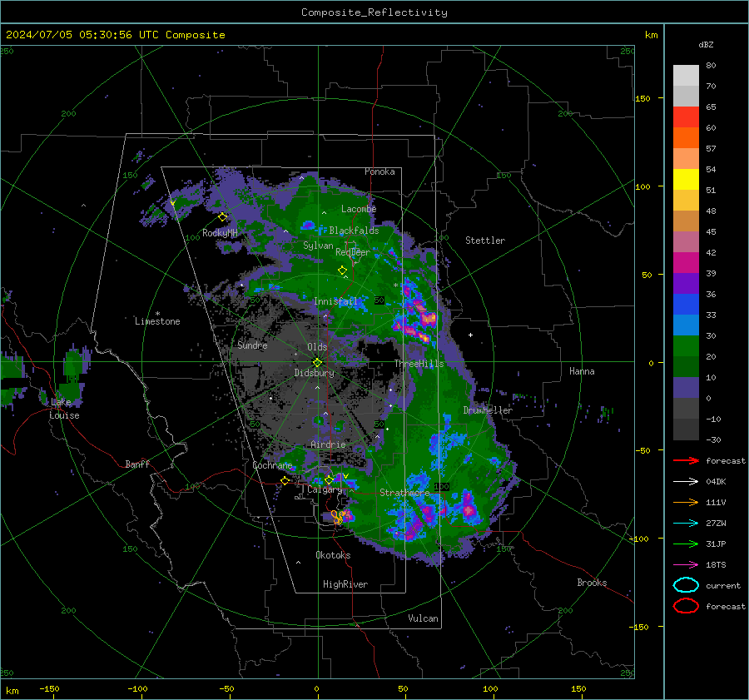Click the Lake Louise label
Screen dimensions: 749x700
pyautogui.click(x=64, y=409)
